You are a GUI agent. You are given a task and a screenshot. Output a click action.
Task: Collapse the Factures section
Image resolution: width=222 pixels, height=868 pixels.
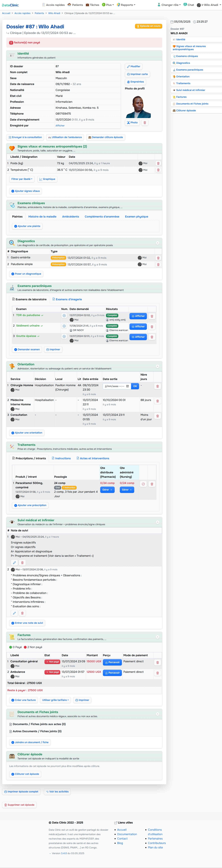(158, 637)
